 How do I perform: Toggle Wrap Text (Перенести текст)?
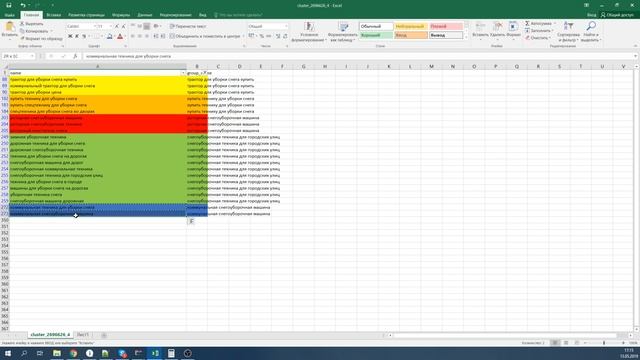point(188,26)
